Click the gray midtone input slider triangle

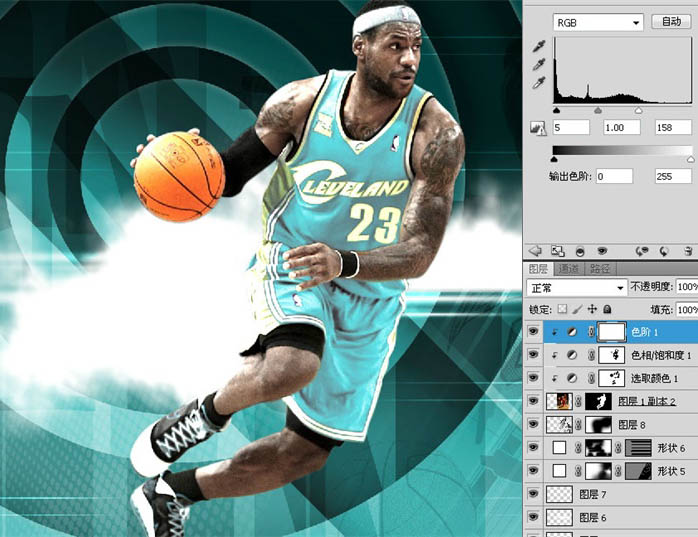click(x=598, y=110)
